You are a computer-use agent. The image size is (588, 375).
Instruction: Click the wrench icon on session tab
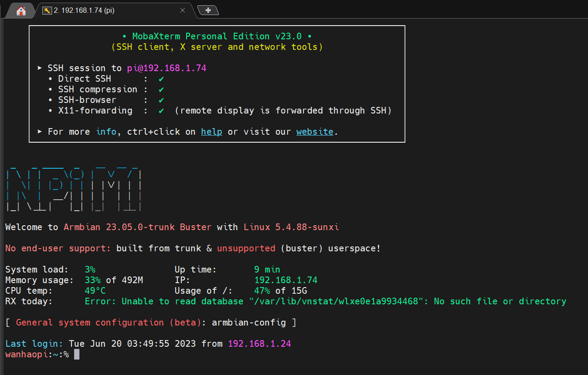[47, 11]
